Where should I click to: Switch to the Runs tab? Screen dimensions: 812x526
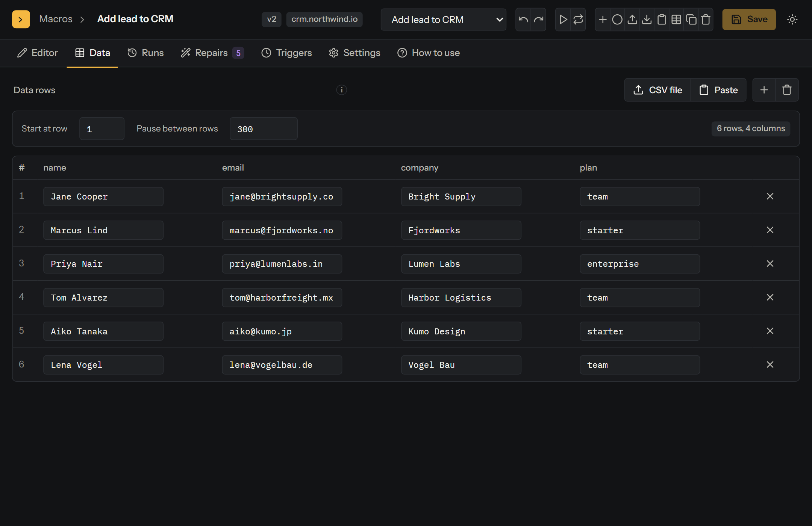click(145, 53)
